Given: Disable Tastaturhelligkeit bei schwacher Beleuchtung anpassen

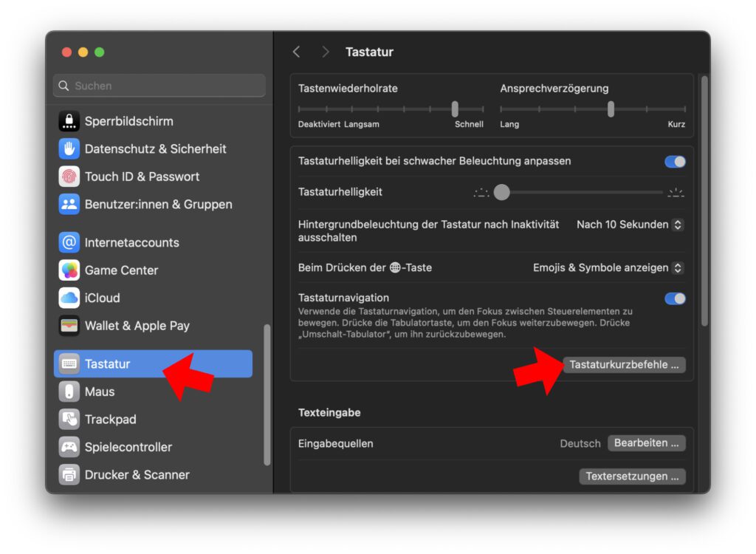Looking at the screenshot, I should click(674, 161).
